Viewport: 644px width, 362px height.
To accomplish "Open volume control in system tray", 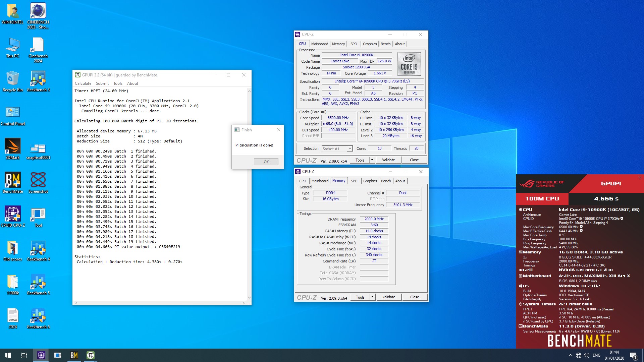I will [x=587, y=355].
